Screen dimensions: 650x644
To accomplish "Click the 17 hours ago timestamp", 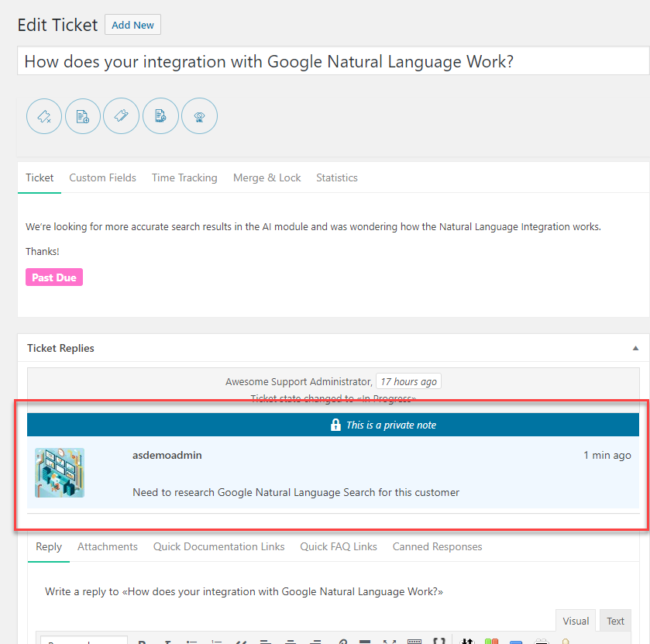I will 408,381.
